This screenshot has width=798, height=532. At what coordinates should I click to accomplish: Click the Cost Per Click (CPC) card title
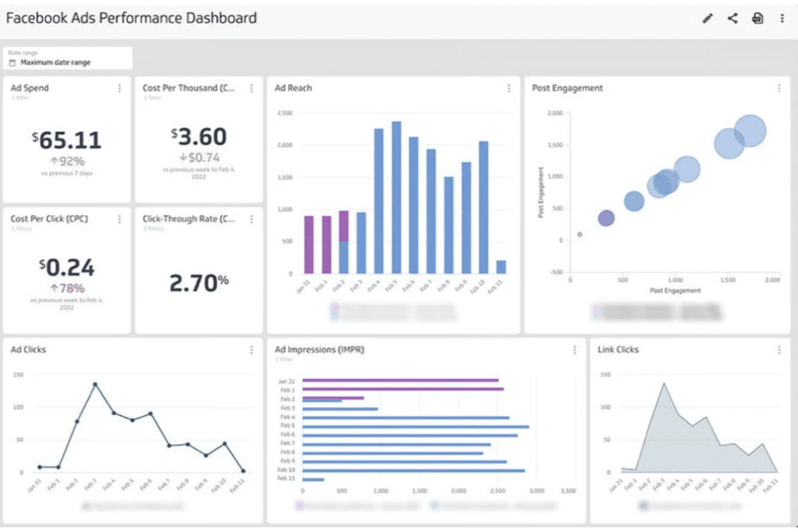click(x=49, y=219)
